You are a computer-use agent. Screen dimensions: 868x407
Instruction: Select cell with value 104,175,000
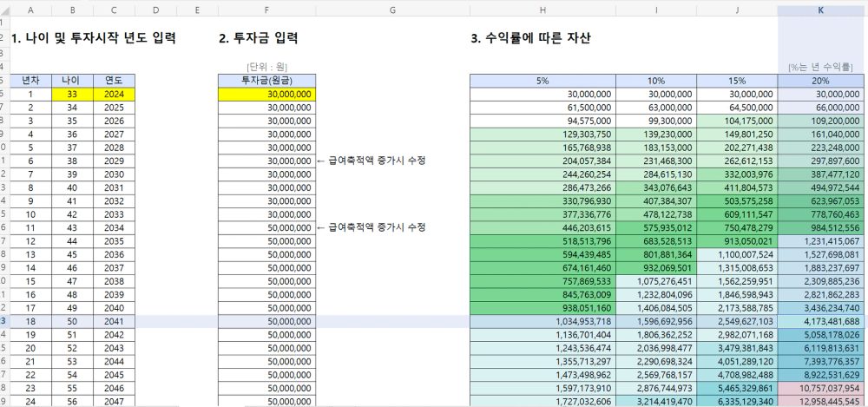coord(737,121)
